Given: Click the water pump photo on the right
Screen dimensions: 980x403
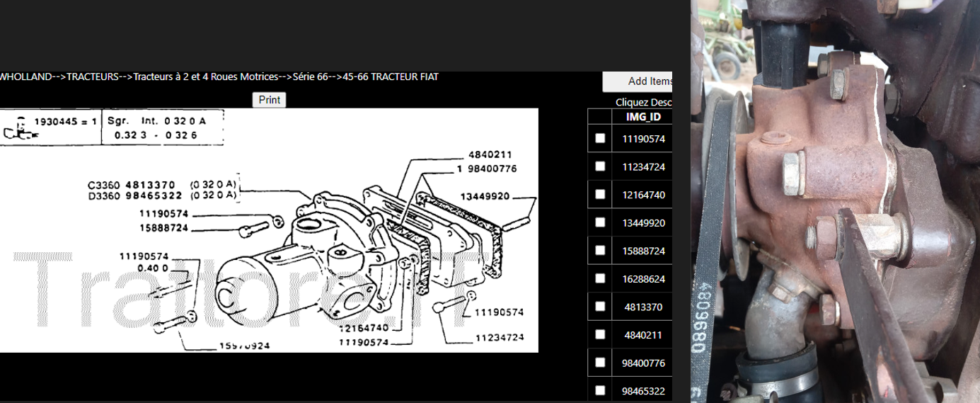Looking at the screenshot, I should tap(835, 201).
